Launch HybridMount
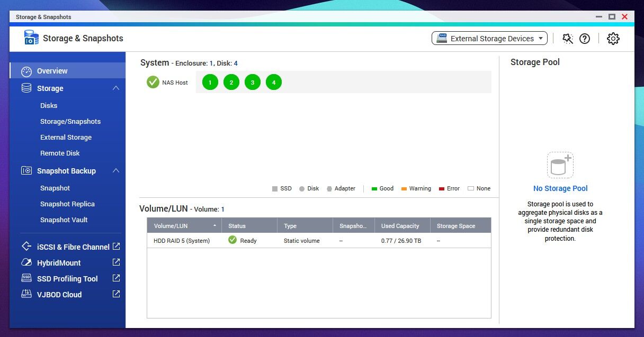 click(59, 263)
